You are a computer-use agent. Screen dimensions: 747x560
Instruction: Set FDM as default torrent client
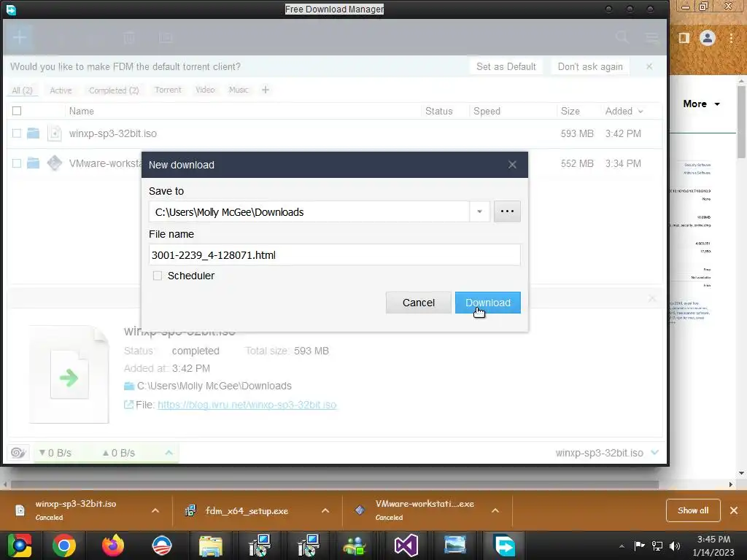pyautogui.click(x=506, y=66)
